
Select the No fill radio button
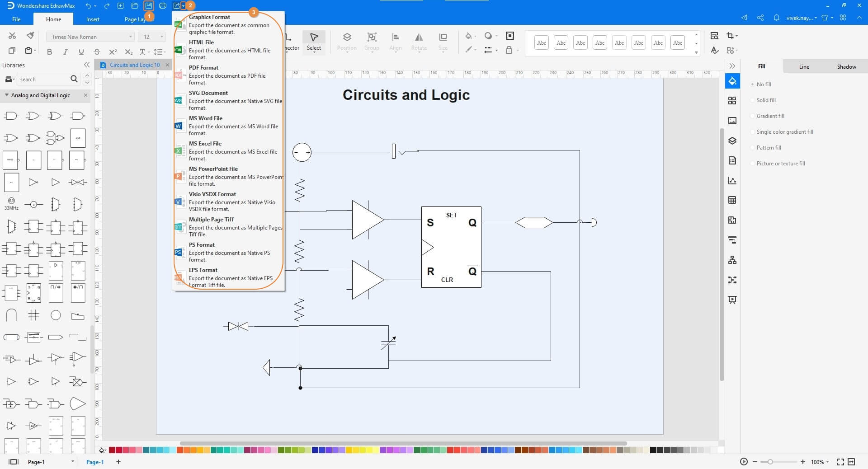coord(753,84)
